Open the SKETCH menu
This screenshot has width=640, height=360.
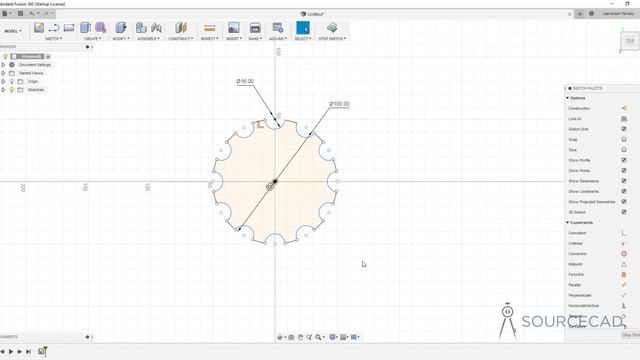click(53, 38)
